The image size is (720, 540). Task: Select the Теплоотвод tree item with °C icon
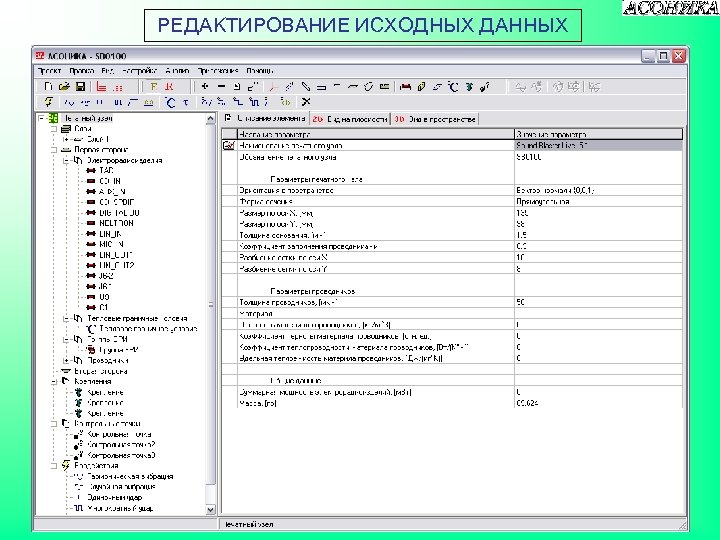tap(148, 329)
